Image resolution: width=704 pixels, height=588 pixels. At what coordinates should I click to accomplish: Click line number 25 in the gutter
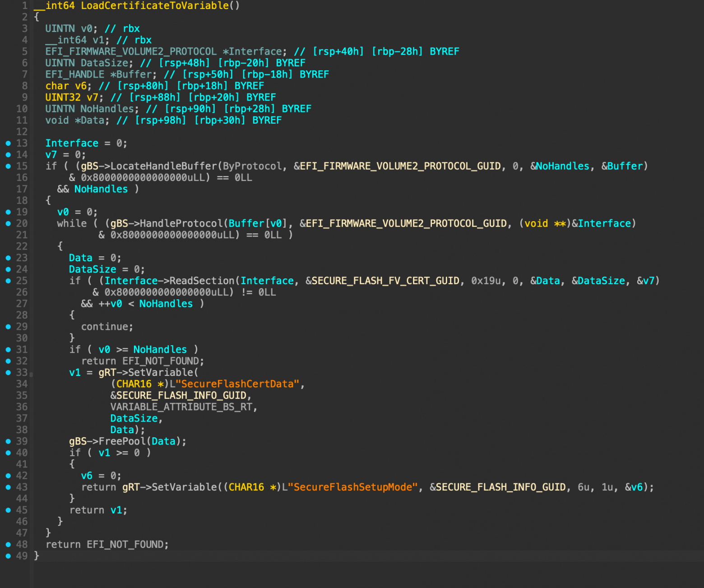pos(21,280)
